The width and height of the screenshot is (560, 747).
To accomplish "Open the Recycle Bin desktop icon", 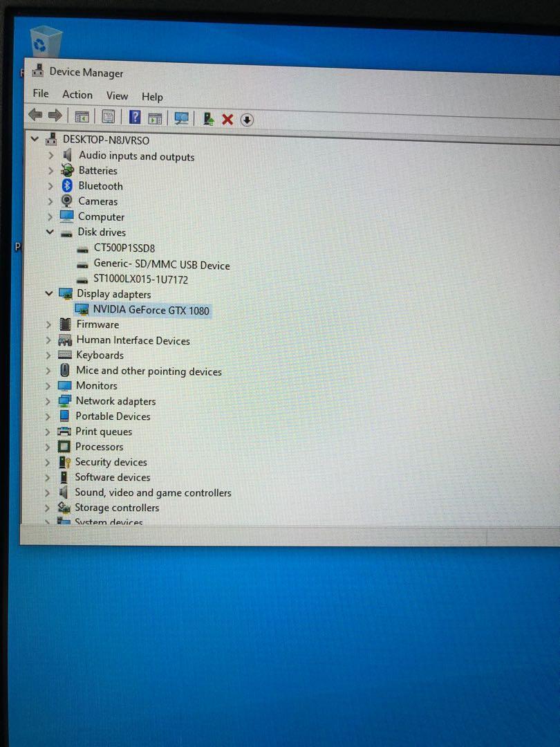I will pos(46,41).
